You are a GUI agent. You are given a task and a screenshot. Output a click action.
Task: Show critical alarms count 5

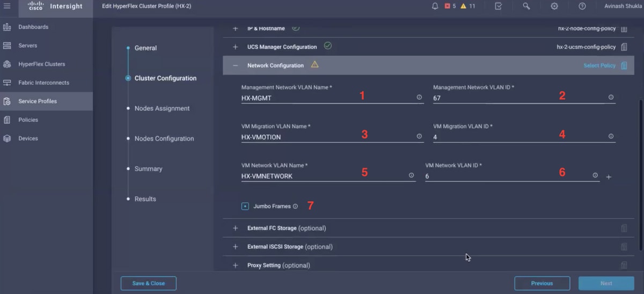pyautogui.click(x=450, y=6)
